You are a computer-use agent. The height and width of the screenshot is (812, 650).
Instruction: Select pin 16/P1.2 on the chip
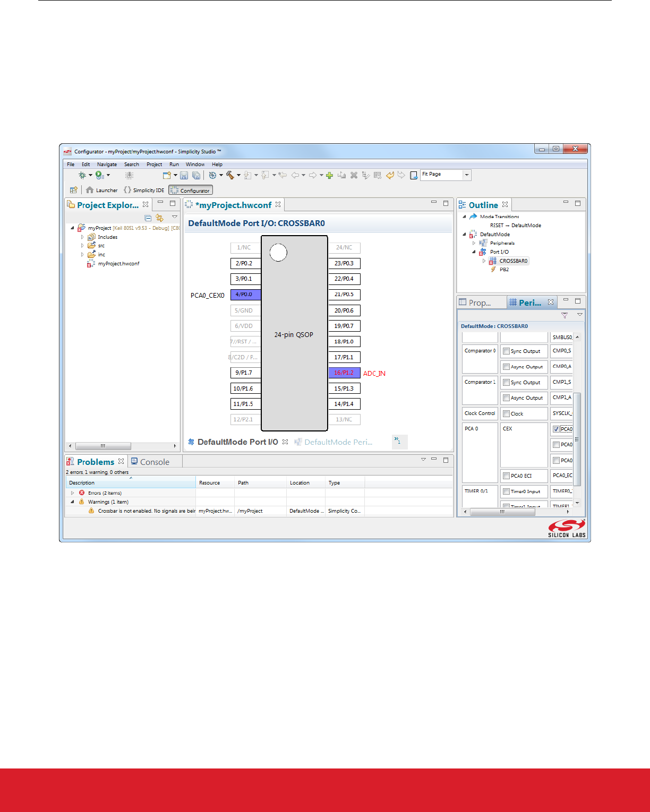point(344,373)
